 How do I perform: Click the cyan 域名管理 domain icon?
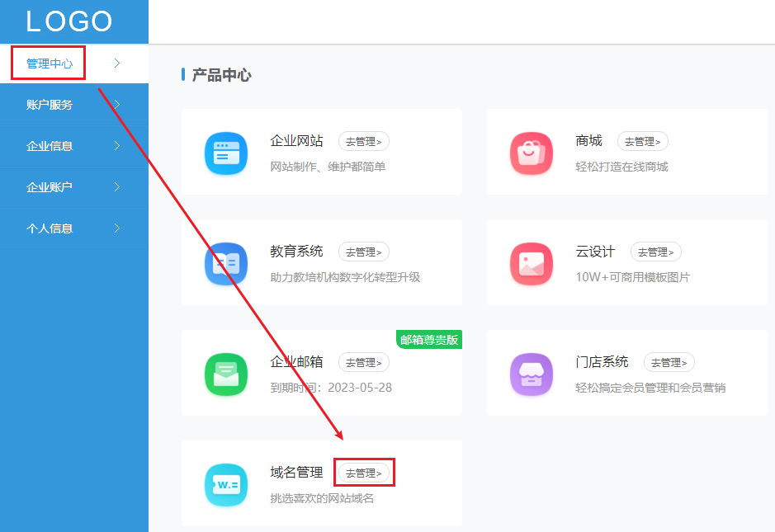[226, 485]
